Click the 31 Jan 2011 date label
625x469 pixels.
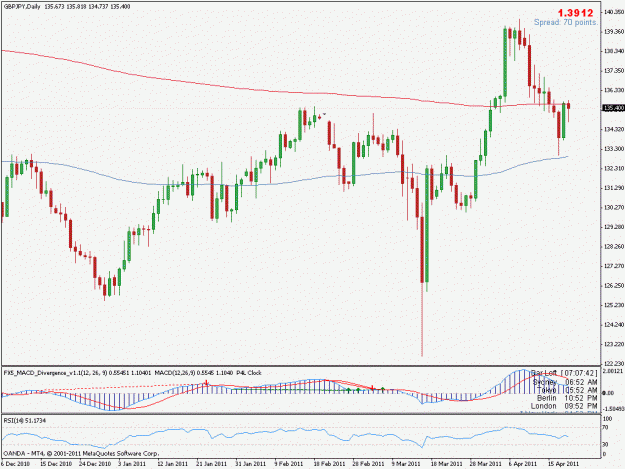pyautogui.click(x=250, y=464)
